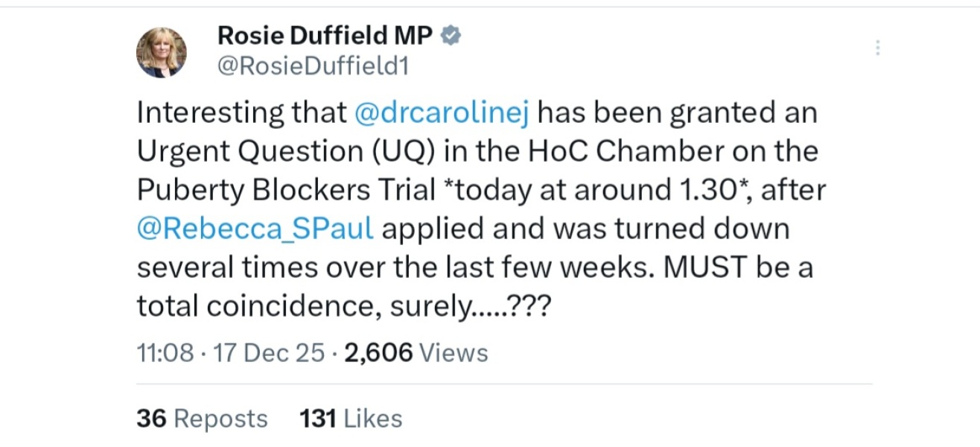Click the "*today at around 1.30*" text
The width and height of the screenshot is (980, 447).
[x=597, y=190]
